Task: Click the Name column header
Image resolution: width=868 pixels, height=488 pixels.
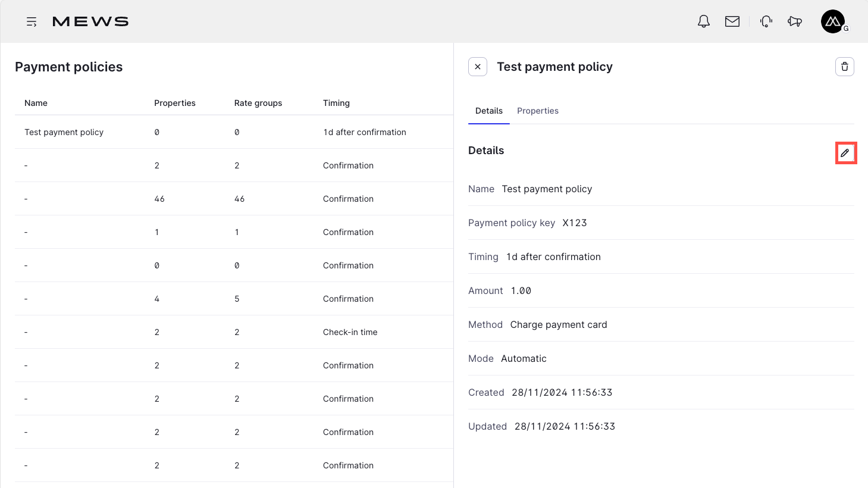Action: pyautogui.click(x=36, y=103)
